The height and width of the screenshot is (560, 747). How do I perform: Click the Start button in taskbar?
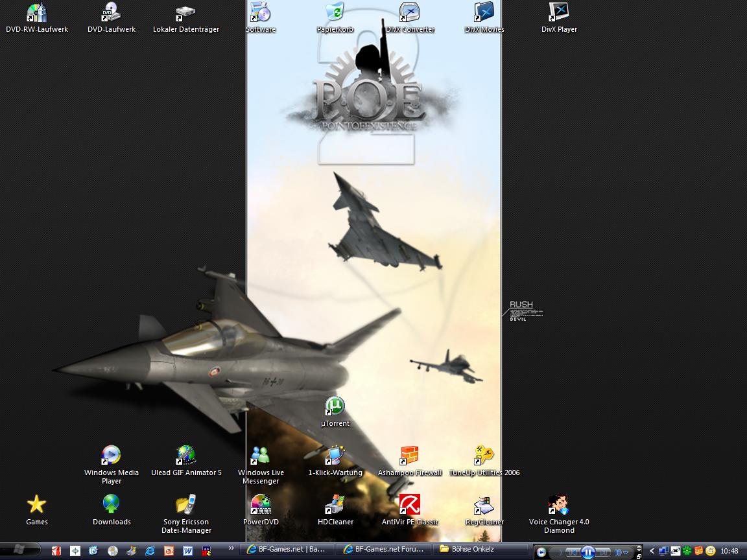[x=20, y=550]
